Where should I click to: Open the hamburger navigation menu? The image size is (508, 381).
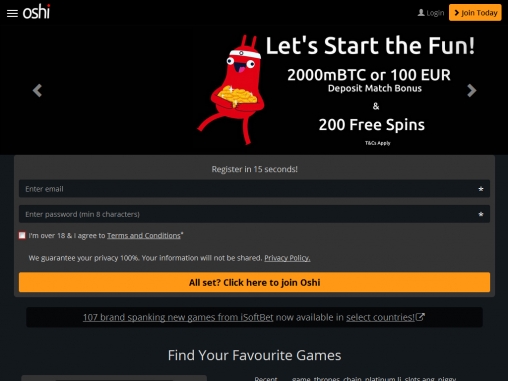pyautogui.click(x=12, y=13)
